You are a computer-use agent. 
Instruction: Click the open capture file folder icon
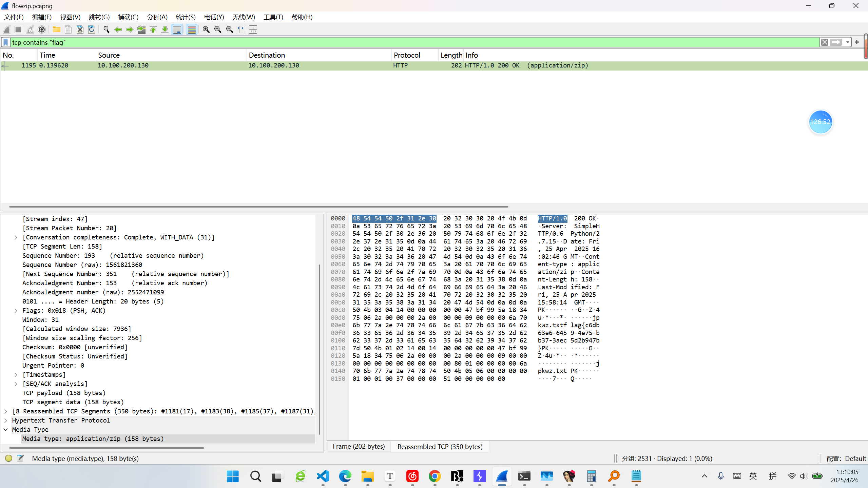56,30
